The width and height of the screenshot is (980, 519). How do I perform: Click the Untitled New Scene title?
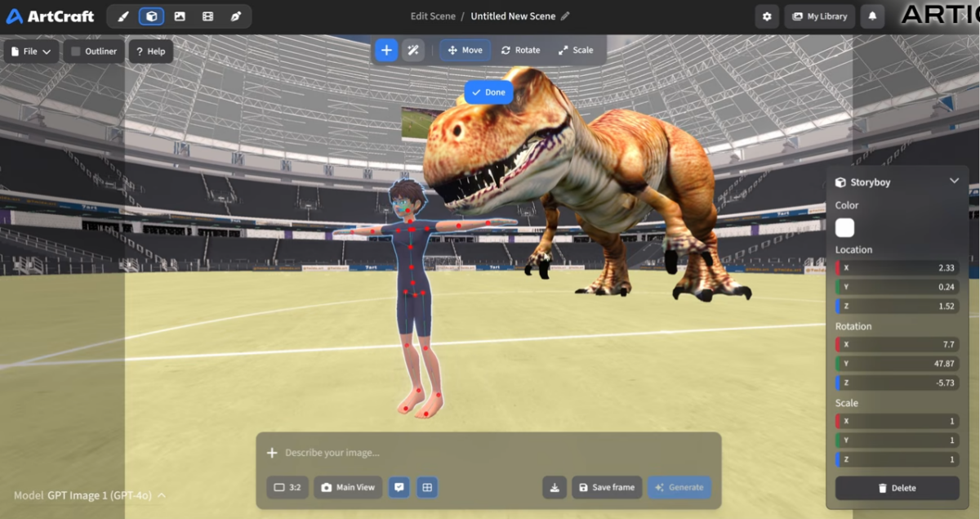tap(513, 16)
